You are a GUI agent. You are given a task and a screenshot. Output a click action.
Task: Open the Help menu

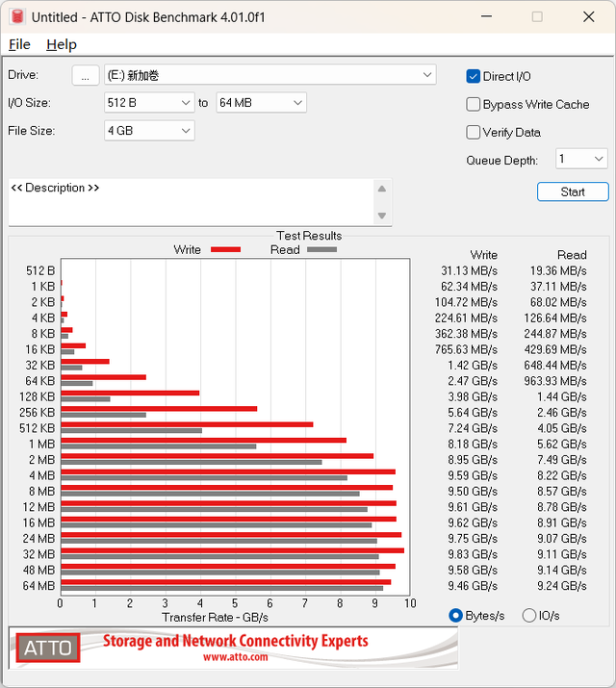click(62, 44)
